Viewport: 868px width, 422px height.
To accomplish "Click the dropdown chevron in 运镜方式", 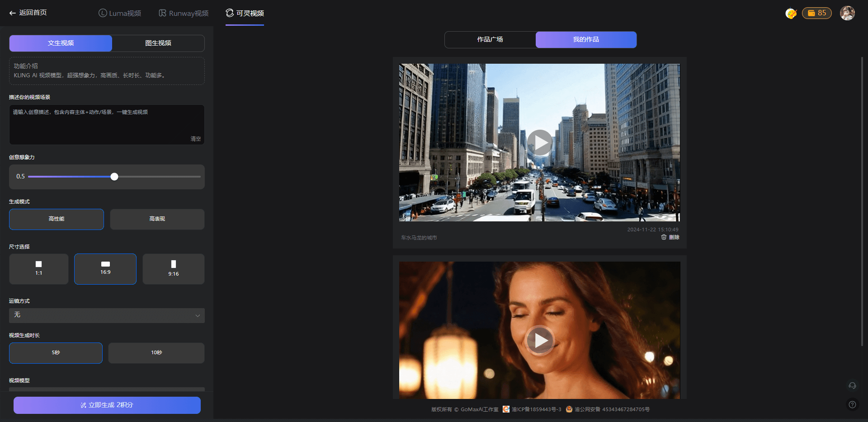I will (198, 316).
